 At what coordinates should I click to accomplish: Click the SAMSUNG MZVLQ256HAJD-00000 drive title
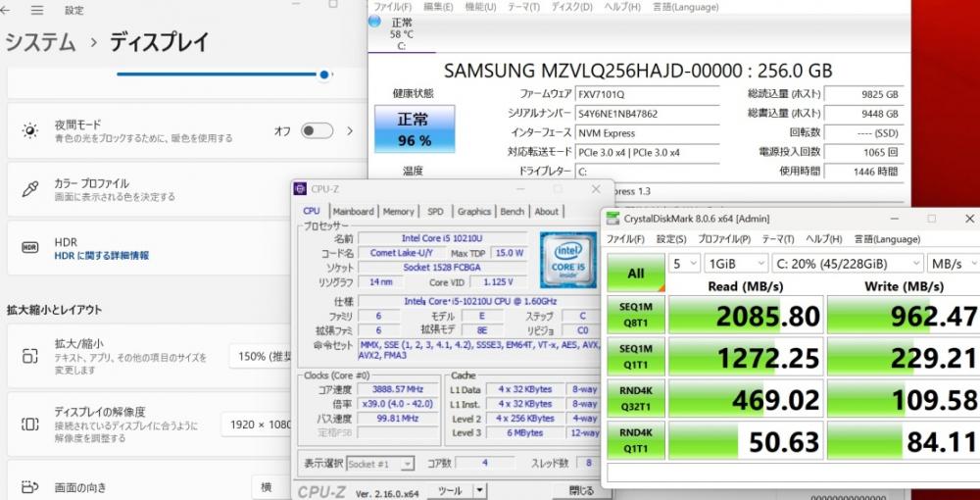[638, 70]
